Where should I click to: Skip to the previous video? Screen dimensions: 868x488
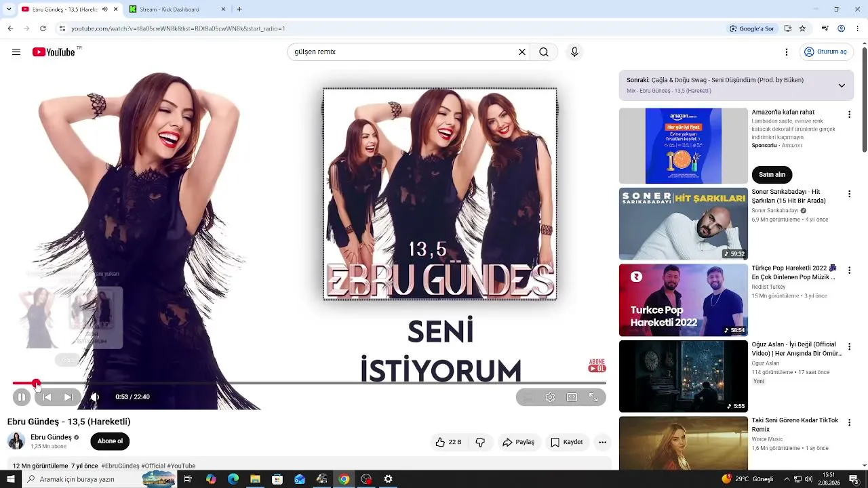[x=47, y=397]
